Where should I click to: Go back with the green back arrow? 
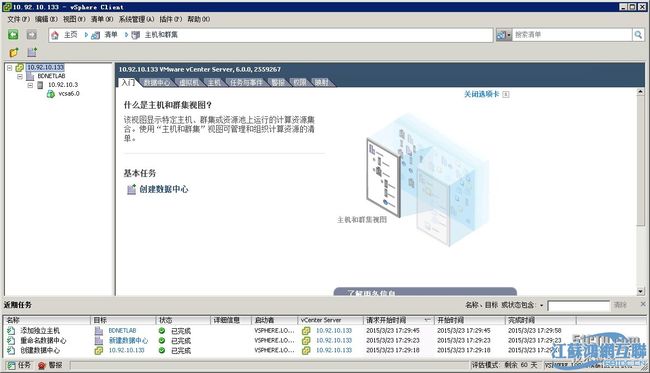(13, 35)
